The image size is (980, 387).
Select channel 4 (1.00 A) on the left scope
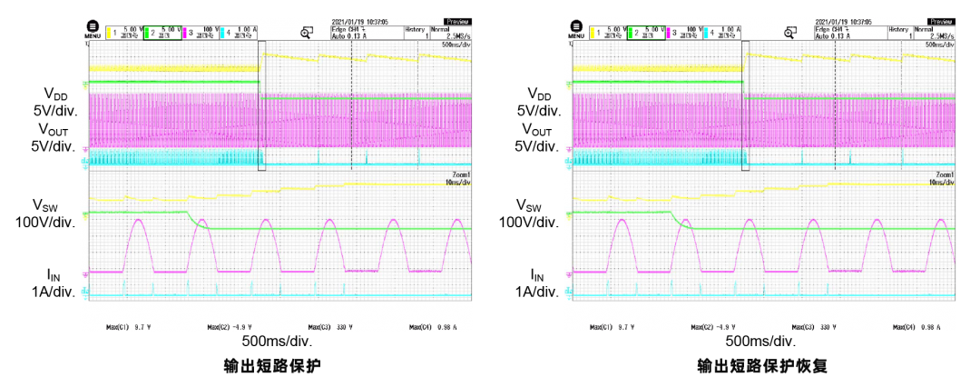point(240,33)
